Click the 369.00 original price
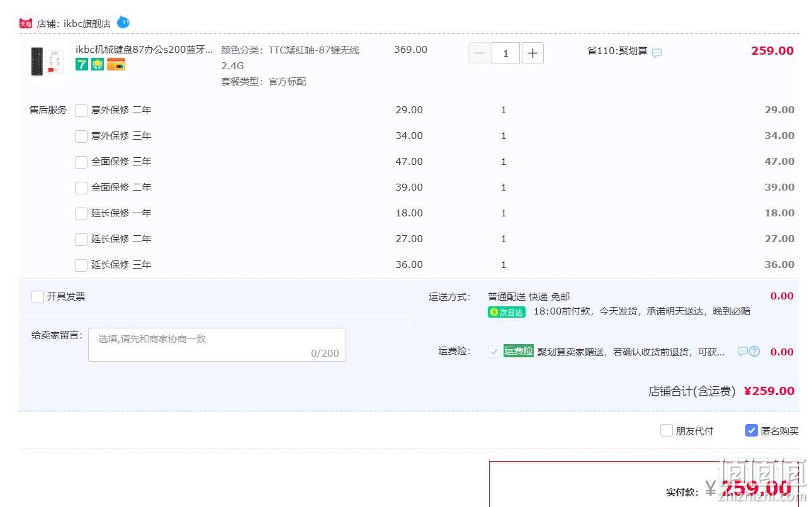The image size is (812, 507). click(411, 50)
